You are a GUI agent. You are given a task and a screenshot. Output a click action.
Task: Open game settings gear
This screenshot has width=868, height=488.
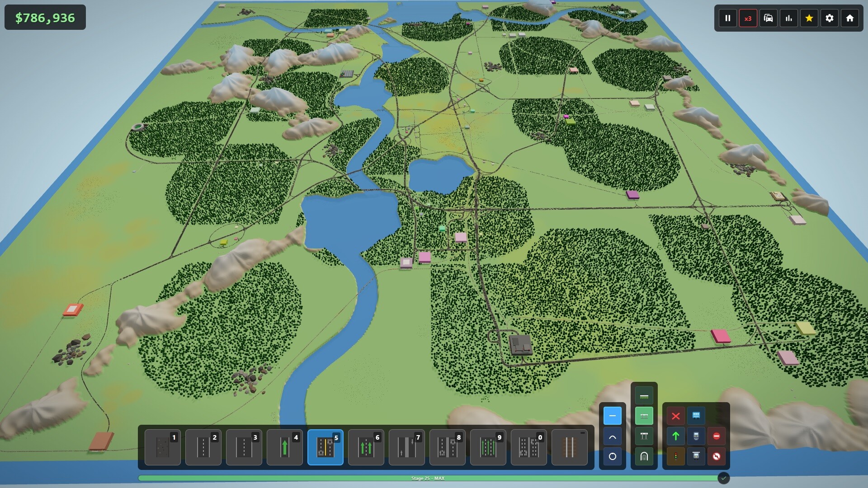click(830, 18)
